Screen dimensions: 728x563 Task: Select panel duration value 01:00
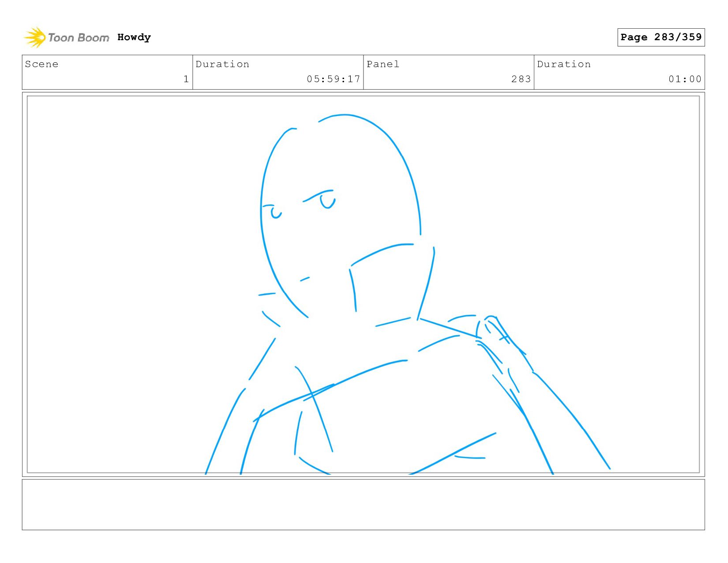point(685,79)
